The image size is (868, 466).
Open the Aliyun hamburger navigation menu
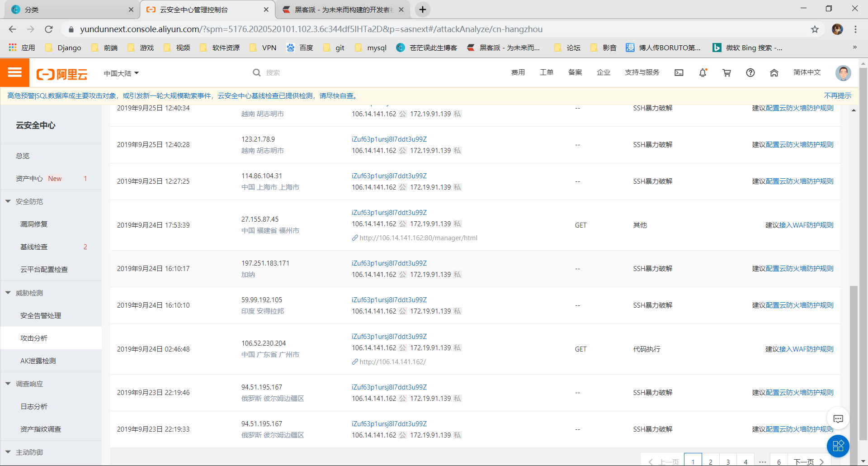14,72
